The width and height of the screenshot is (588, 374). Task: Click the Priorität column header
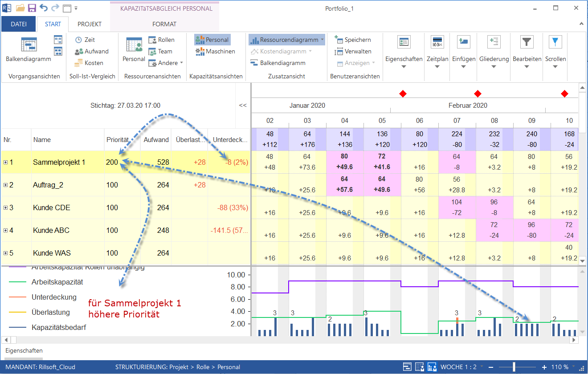click(x=117, y=140)
